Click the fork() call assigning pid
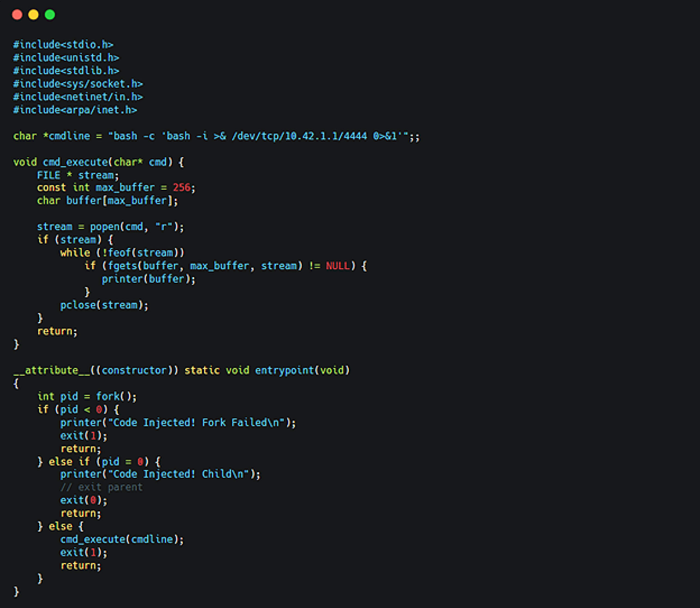The image size is (700, 608). [86, 396]
